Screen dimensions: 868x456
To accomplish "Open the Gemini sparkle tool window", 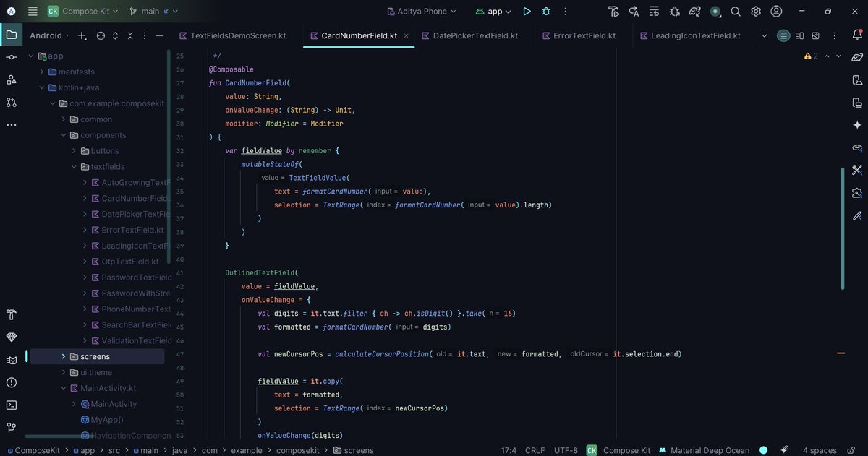I will 857,124.
